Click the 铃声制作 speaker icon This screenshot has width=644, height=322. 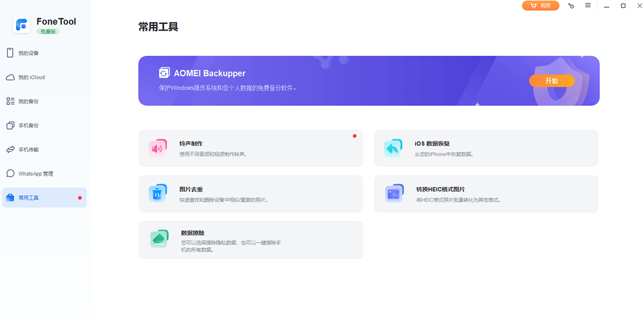(x=158, y=148)
